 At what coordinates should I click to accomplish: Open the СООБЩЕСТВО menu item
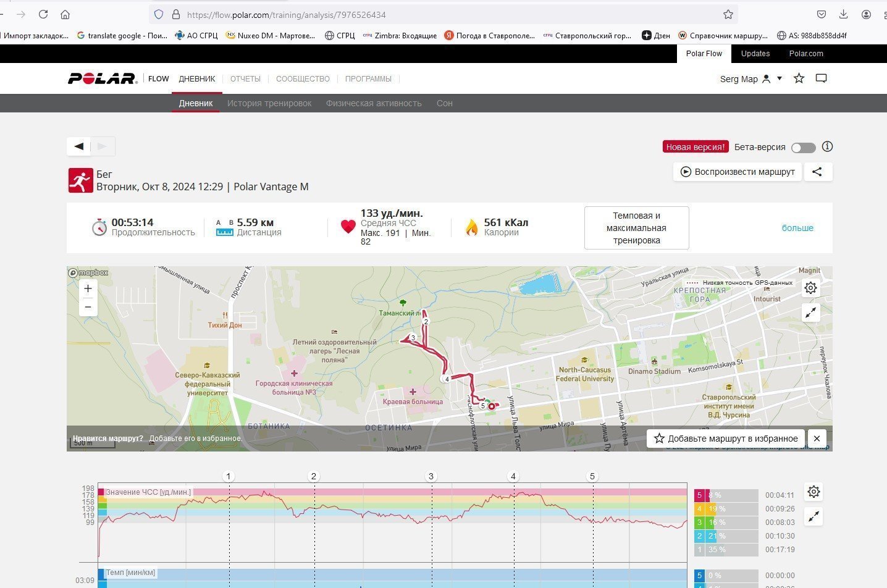point(303,79)
